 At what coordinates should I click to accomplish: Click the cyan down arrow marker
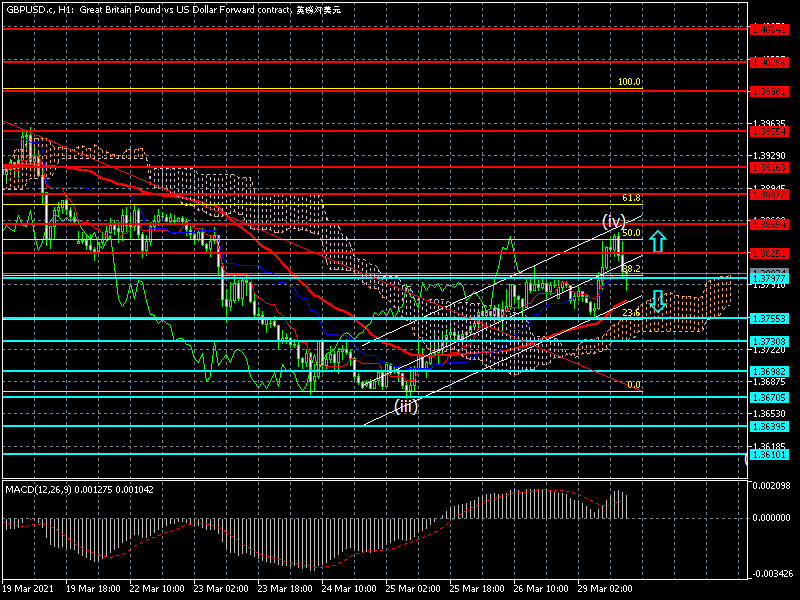pos(658,300)
